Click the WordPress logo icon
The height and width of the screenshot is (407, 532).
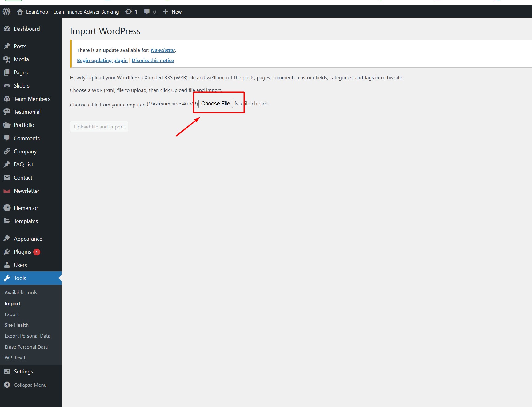pyautogui.click(x=6, y=12)
